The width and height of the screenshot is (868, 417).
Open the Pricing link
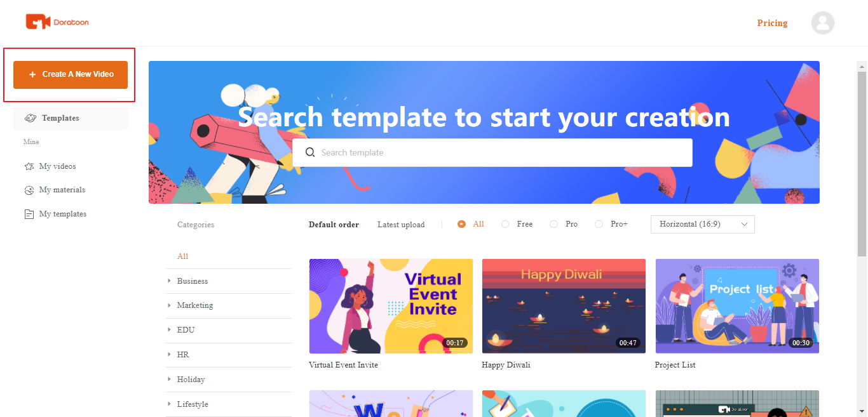point(772,23)
